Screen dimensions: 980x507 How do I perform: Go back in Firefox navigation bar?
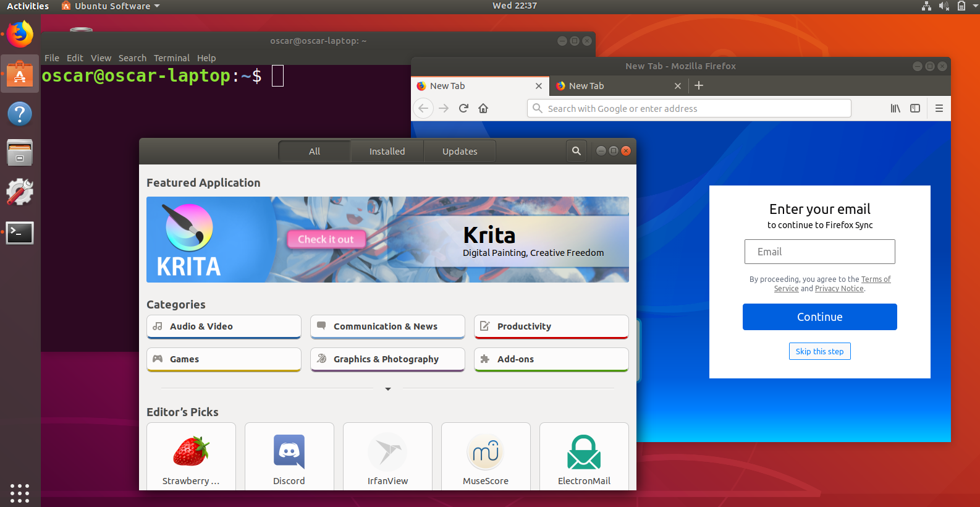(x=423, y=108)
